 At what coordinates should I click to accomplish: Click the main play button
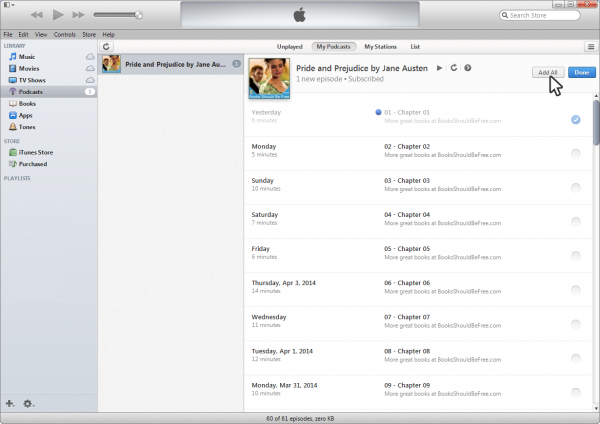click(x=58, y=15)
